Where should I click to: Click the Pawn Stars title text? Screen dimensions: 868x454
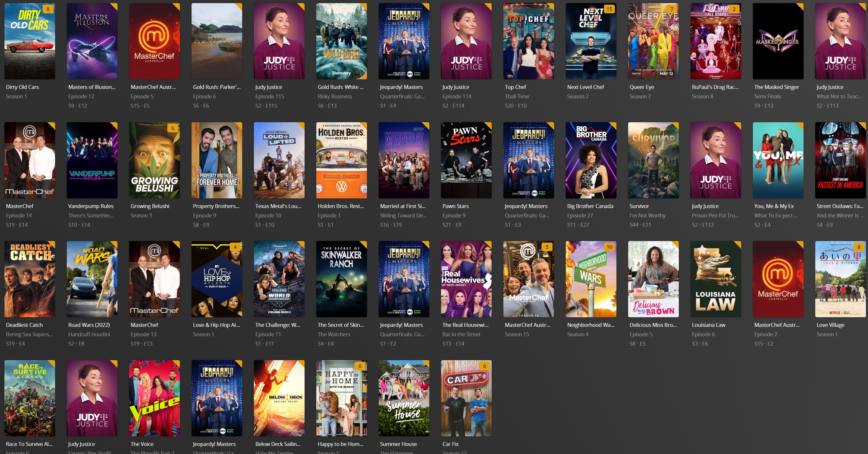[x=455, y=206]
